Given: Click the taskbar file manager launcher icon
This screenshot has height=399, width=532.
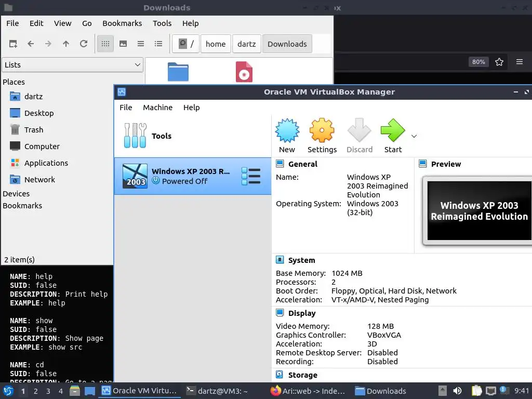Looking at the screenshot, I should pos(75,391).
